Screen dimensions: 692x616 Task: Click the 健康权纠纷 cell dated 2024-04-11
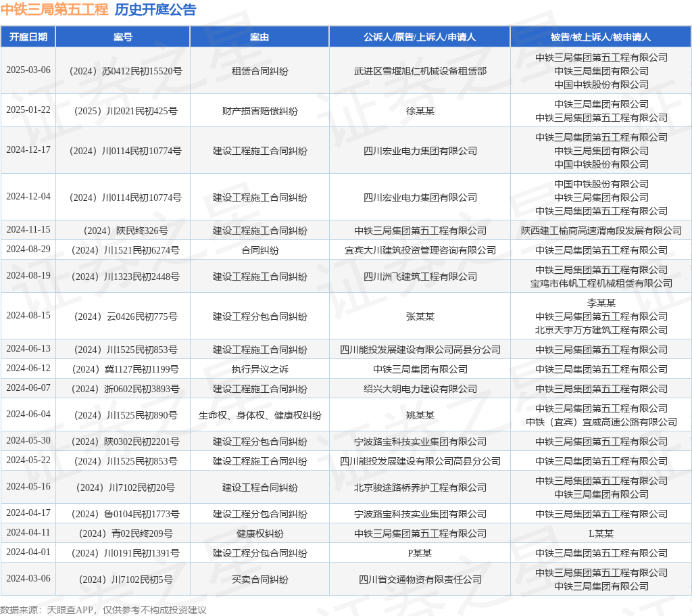(x=260, y=534)
